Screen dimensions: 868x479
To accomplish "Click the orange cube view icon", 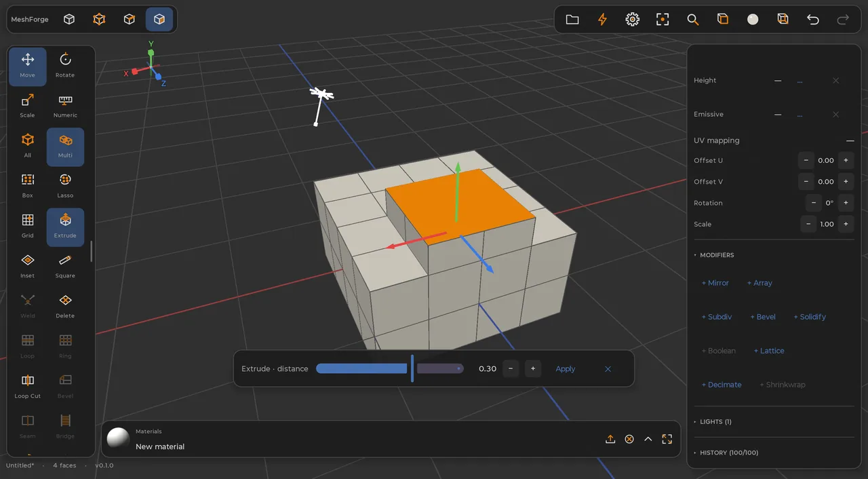I will 723,20.
